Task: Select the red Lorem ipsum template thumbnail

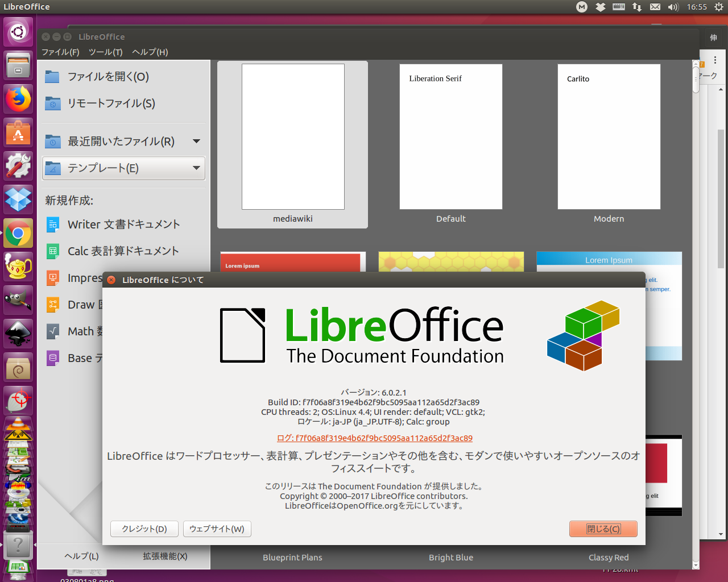Action: [x=293, y=262]
